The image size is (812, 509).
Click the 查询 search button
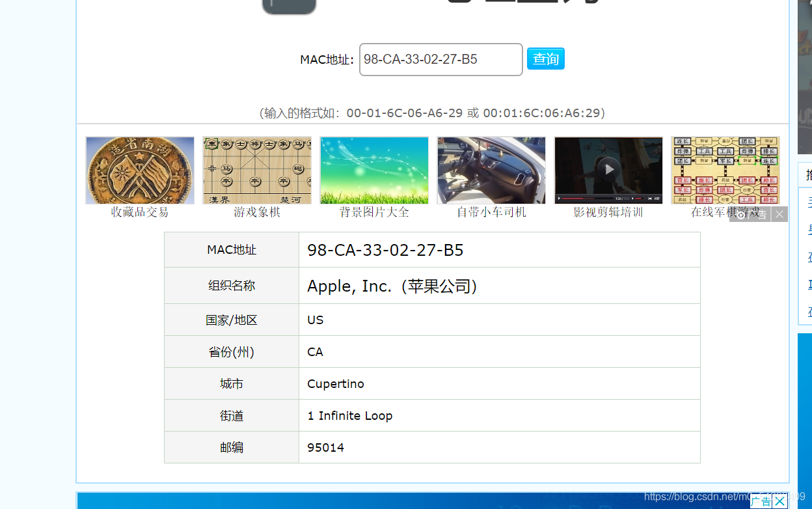545,59
